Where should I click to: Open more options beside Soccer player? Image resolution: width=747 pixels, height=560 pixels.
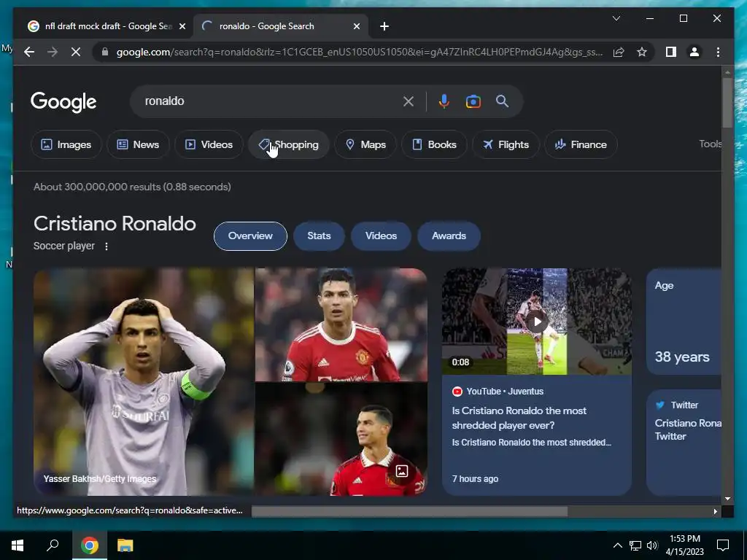point(107,246)
